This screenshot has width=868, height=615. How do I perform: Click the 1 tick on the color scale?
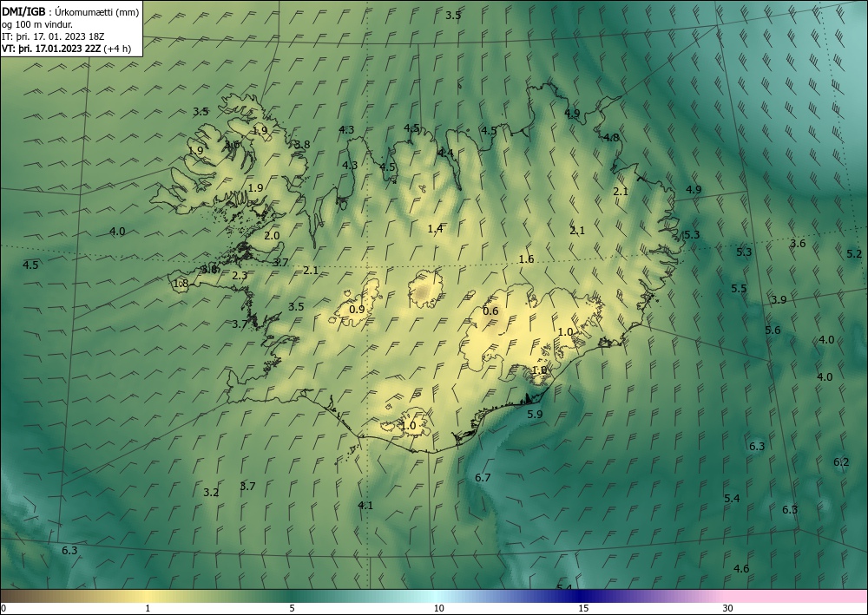pos(148,608)
